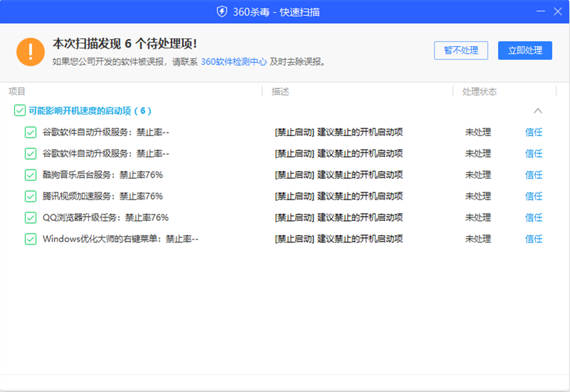
Task: Uncheck the 酷狗音乐后台服务 checkbox
Action: coord(31,175)
